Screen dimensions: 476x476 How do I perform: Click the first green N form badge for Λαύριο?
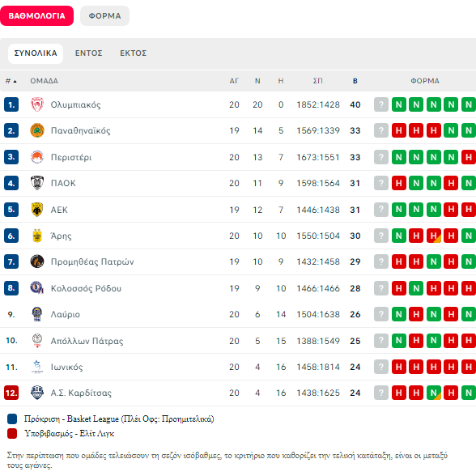point(399,314)
